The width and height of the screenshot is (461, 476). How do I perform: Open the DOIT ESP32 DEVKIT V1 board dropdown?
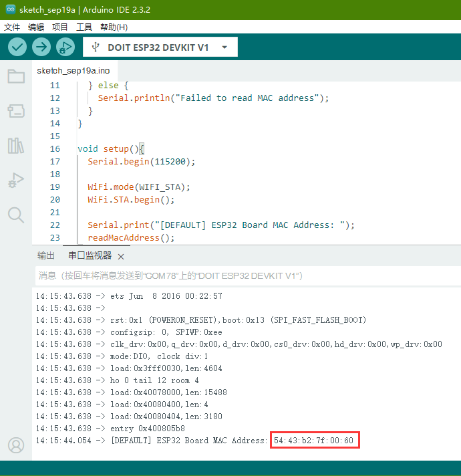[x=160, y=47]
